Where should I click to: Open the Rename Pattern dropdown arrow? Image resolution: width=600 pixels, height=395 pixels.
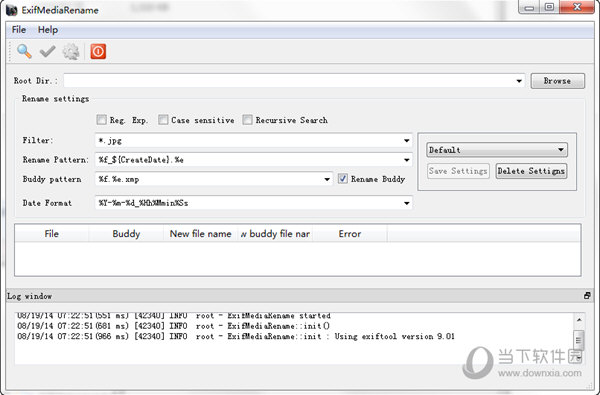tap(406, 160)
